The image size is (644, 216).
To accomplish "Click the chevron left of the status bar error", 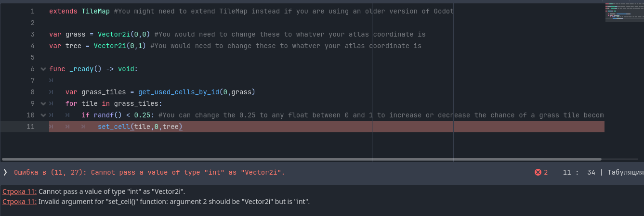I will tap(5, 172).
